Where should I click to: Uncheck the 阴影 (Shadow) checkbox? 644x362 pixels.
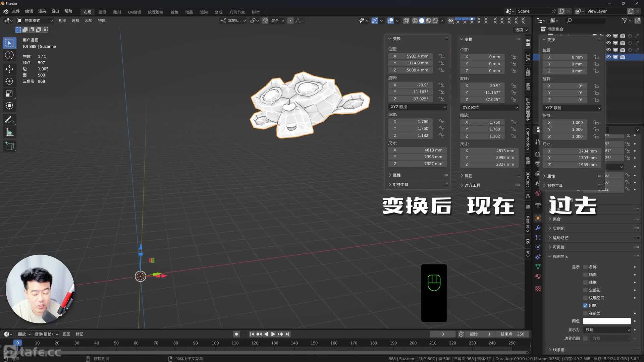585,305
